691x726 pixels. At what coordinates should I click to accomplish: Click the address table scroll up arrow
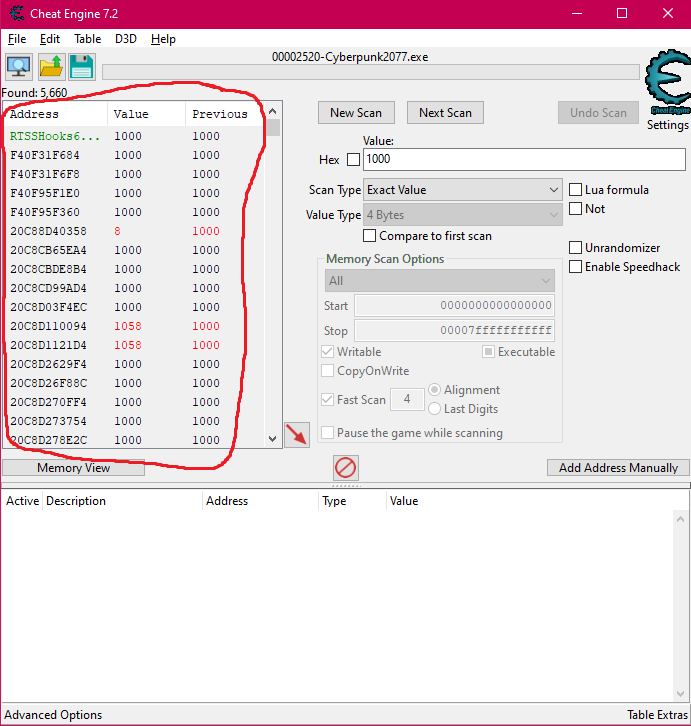tap(680, 519)
